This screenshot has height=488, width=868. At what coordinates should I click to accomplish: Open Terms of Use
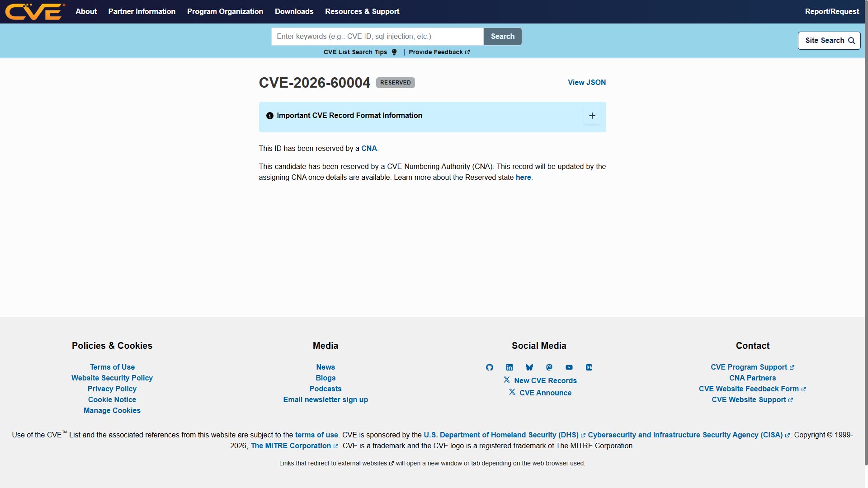tap(112, 367)
